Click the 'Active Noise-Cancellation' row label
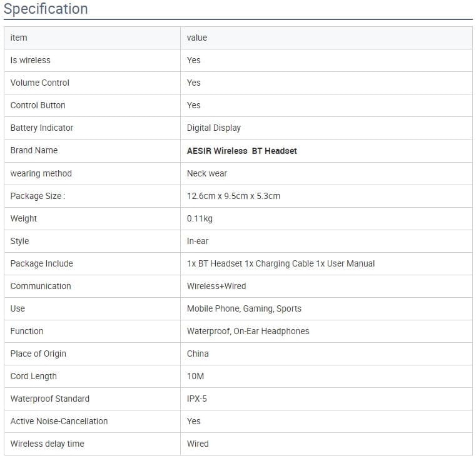Screen dimensions: 476x458 pyautogui.click(x=59, y=421)
